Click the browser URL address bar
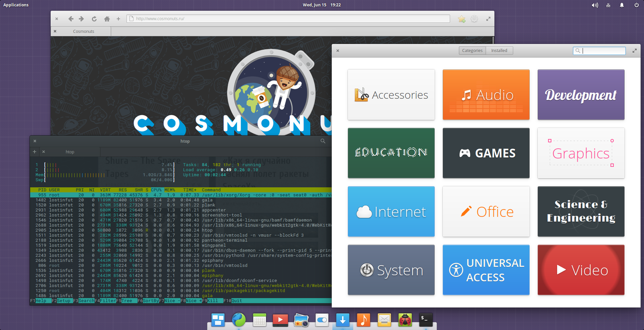The image size is (644, 330). point(288,19)
